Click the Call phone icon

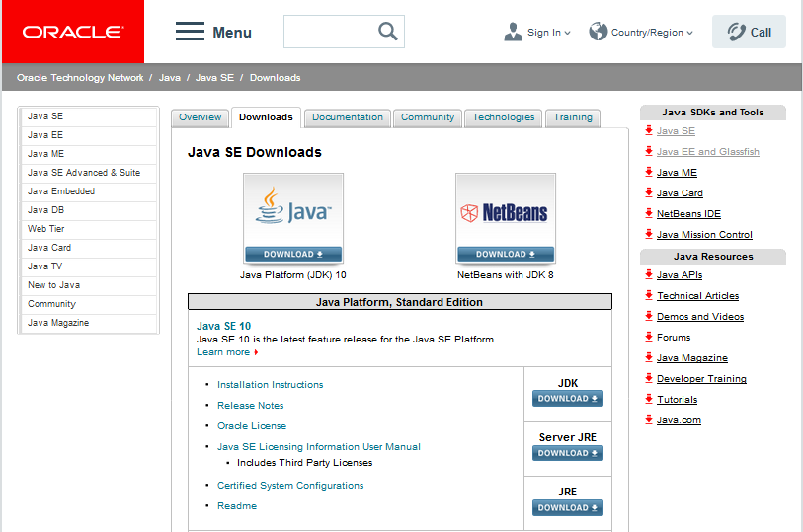pyautogui.click(x=736, y=32)
